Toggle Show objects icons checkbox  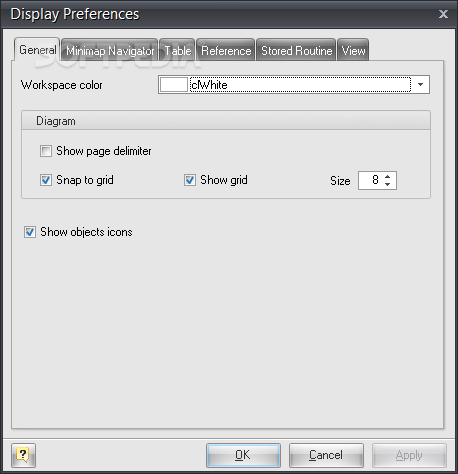(x=30, y=232)
